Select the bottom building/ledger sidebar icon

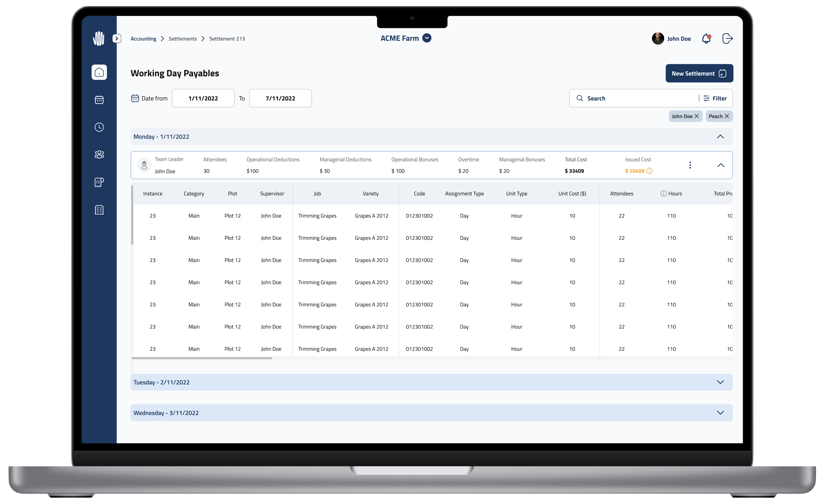click(99, 210)
